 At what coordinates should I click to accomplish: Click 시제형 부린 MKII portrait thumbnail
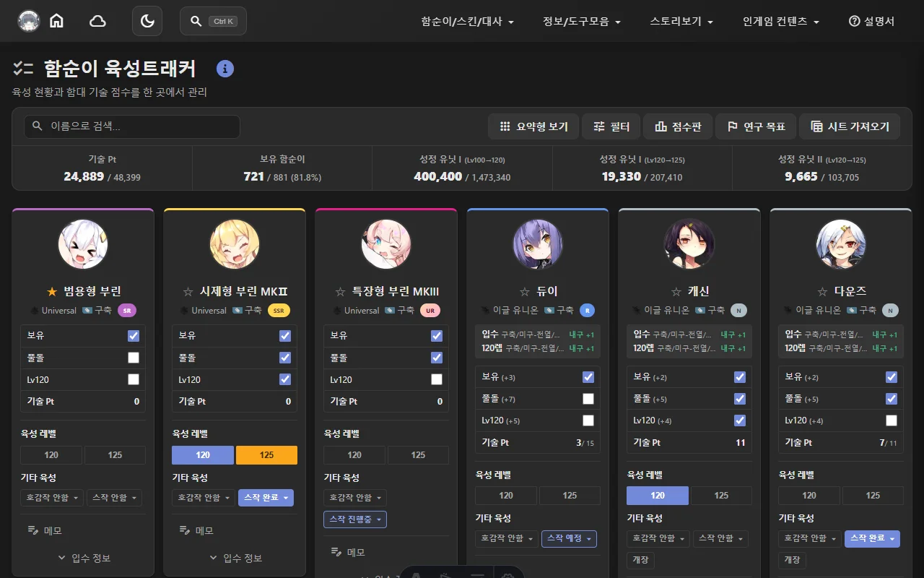pyautogui.click(x=235, y=244)
